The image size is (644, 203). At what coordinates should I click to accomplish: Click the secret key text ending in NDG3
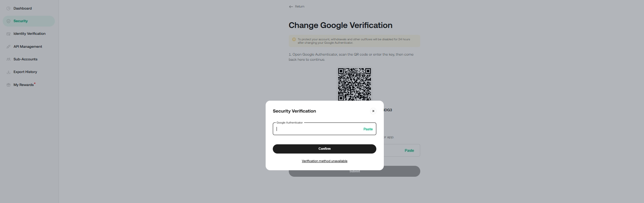(388, 110)
